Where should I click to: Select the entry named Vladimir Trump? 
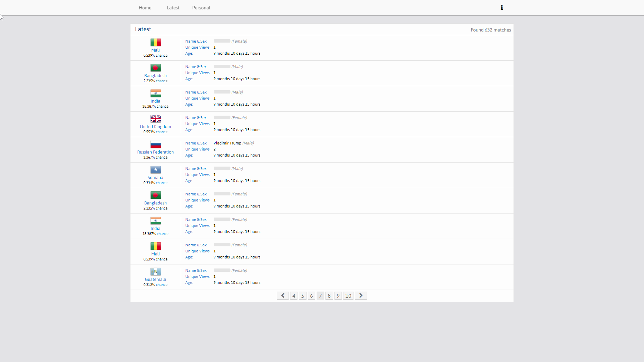227,143
